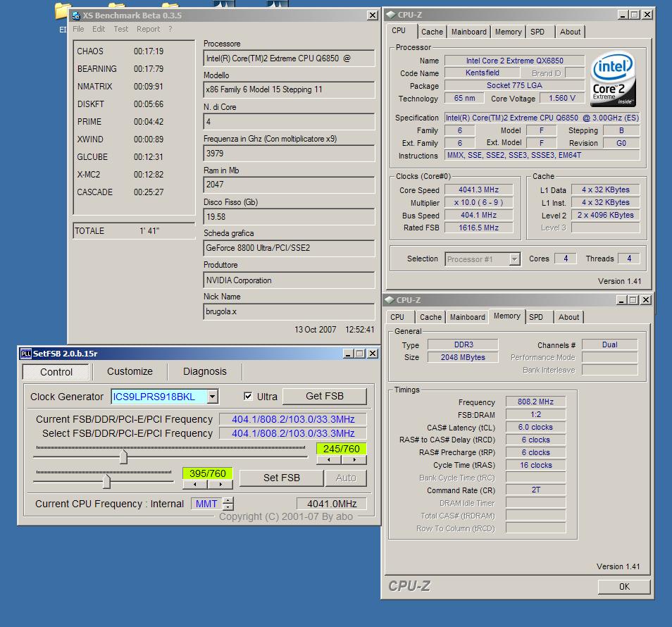Screen dimensions: 672x627
Task: Click the Core Voltage 1.560 V value
Action: point(562,98)
